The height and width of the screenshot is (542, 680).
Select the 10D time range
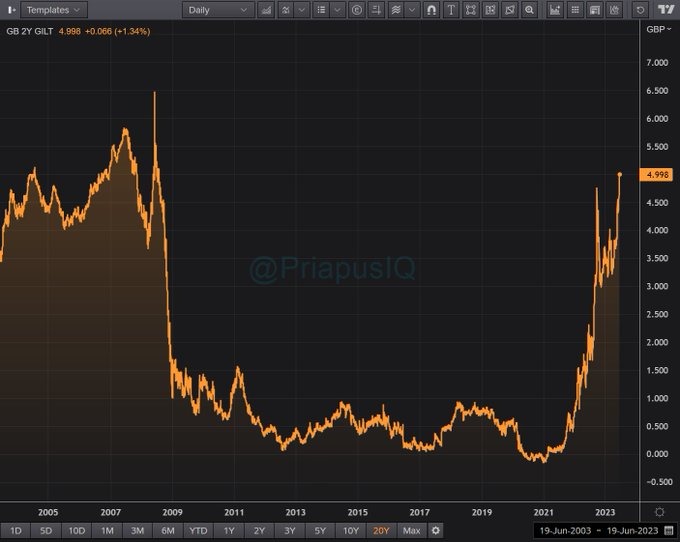point(77,530)
